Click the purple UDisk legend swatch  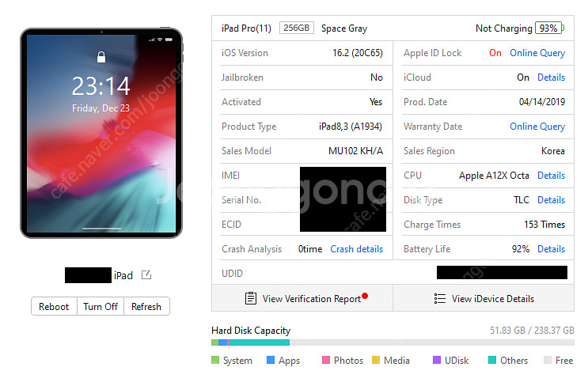437,360
